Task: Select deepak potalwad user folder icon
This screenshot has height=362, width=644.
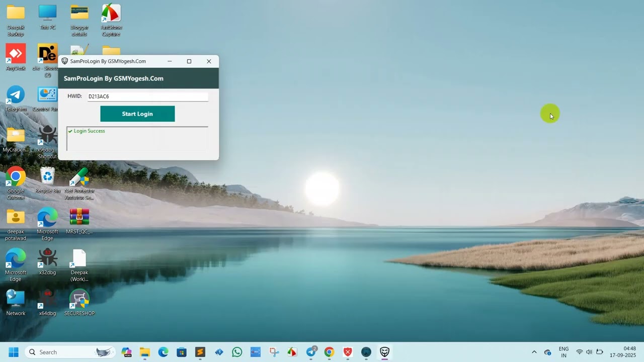Action: click(16, 224)
